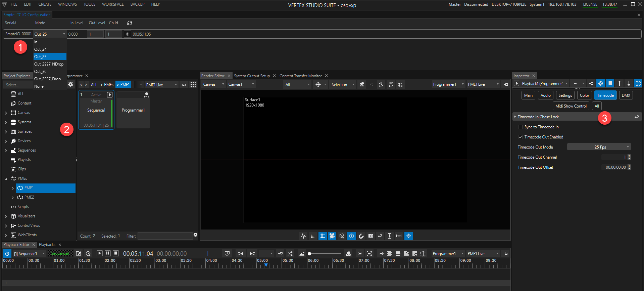Click the fit width icon in Render Editor

[399, 236]
